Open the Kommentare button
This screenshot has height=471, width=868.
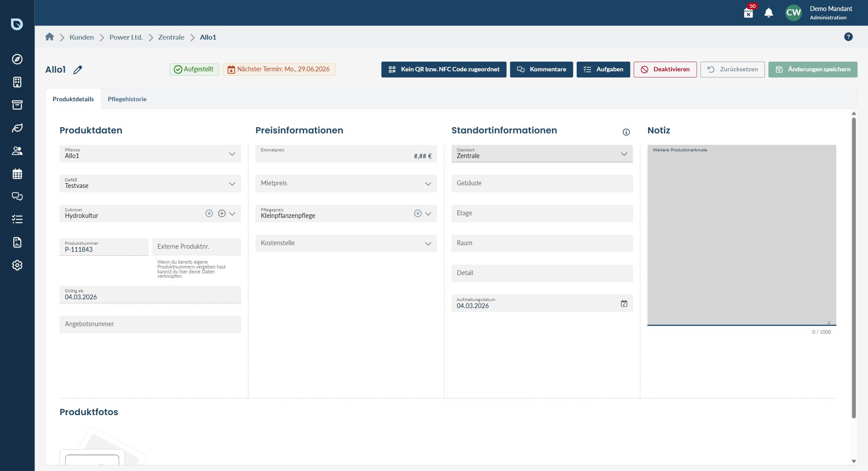pos(542,70)
